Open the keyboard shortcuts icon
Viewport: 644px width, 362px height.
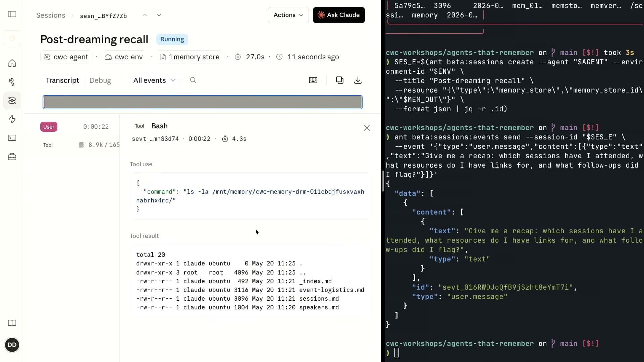pyautogui.click(x=313, y=80)
